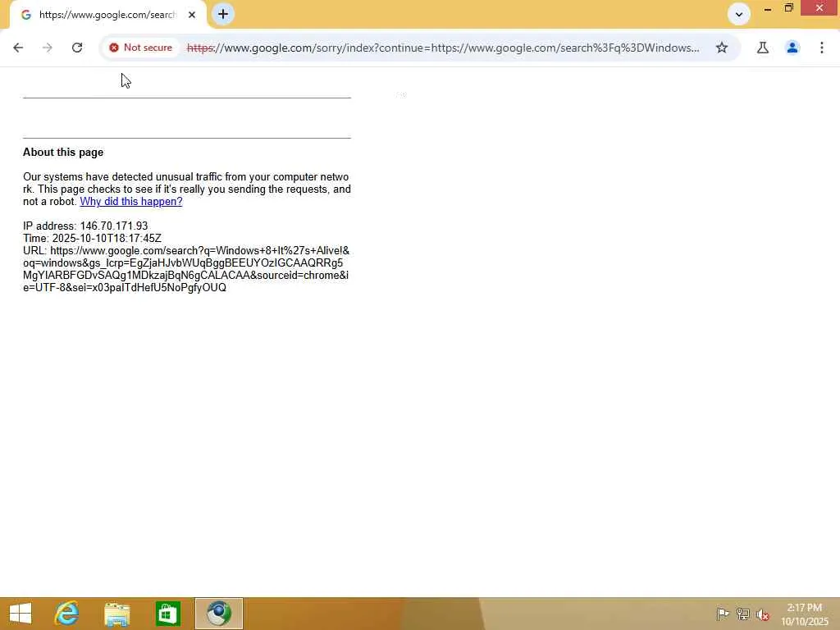840x630 pixels.
Task: Close the Chrome window
Action: 819,8
